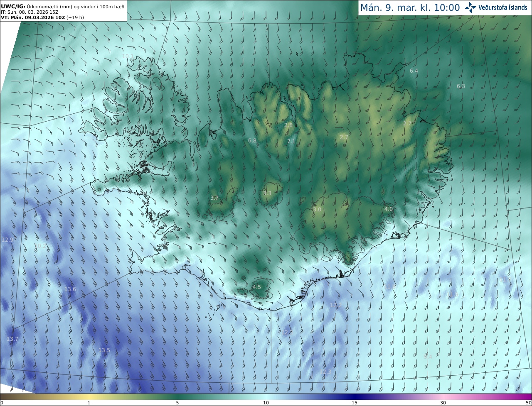
Task: Click the 6.3 value label
Action: [461, 86]
